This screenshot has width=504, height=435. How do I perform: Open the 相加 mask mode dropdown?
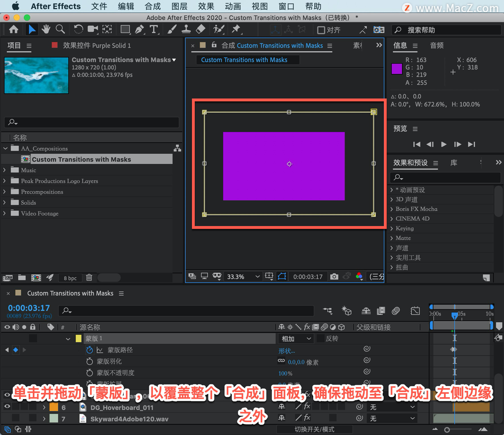[x=296, y=338]
